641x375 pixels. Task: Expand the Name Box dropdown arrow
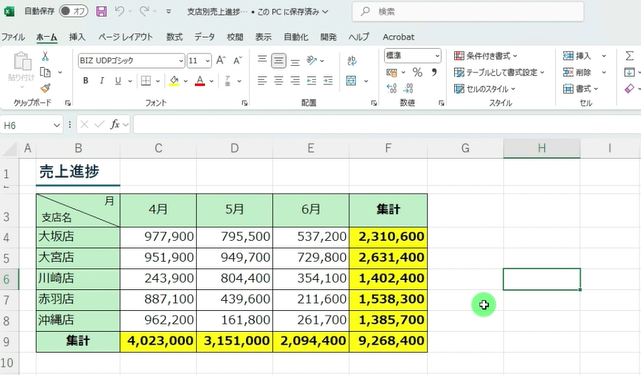click(56, 125)
